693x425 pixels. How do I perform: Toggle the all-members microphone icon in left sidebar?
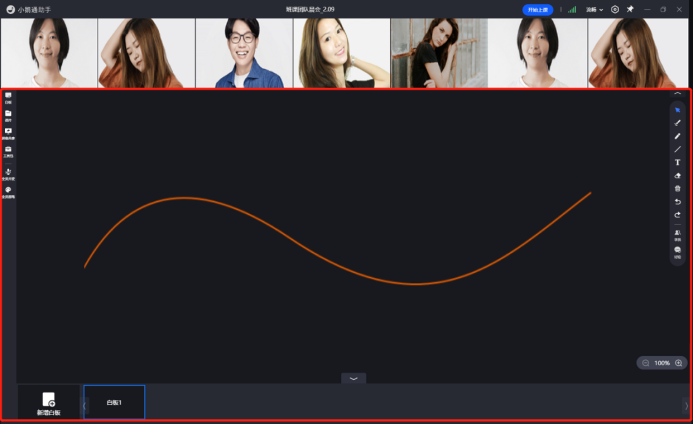tap(8, 174)
